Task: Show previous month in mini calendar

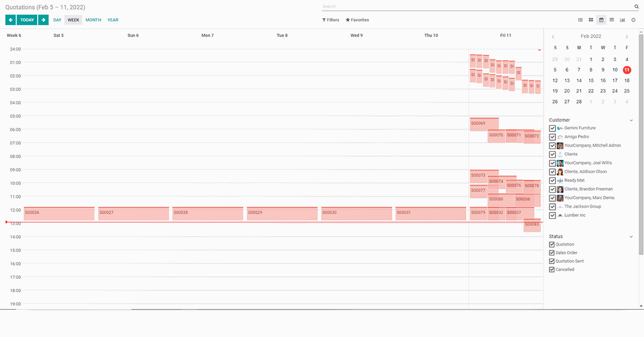Action: tap(554, 36)
